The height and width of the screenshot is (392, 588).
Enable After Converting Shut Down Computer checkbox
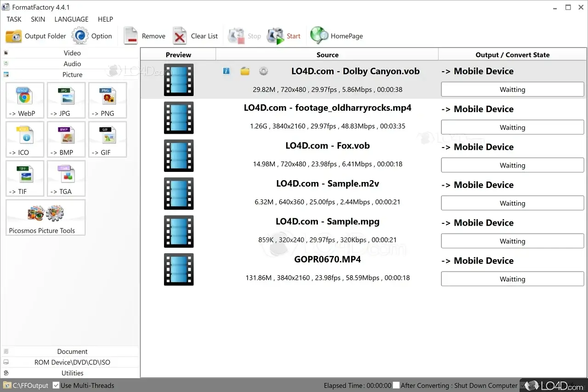(396, 385)
